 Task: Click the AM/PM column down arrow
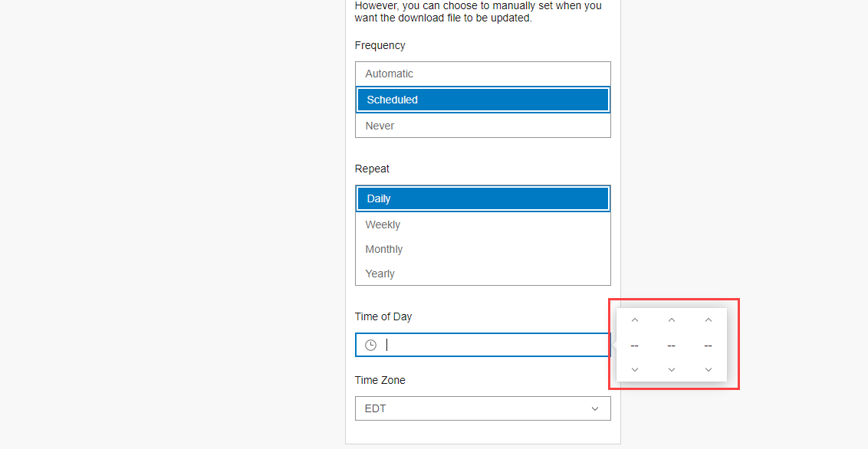(708, 369)
